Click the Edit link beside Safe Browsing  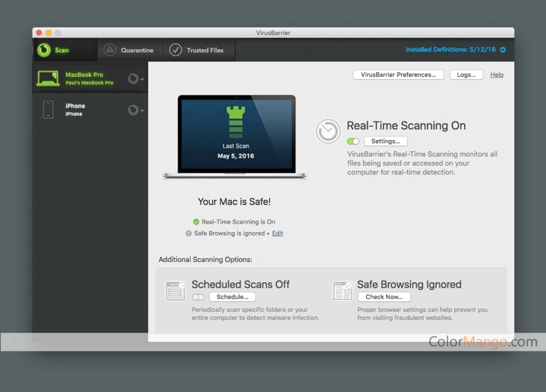click(x=278, y=233)
